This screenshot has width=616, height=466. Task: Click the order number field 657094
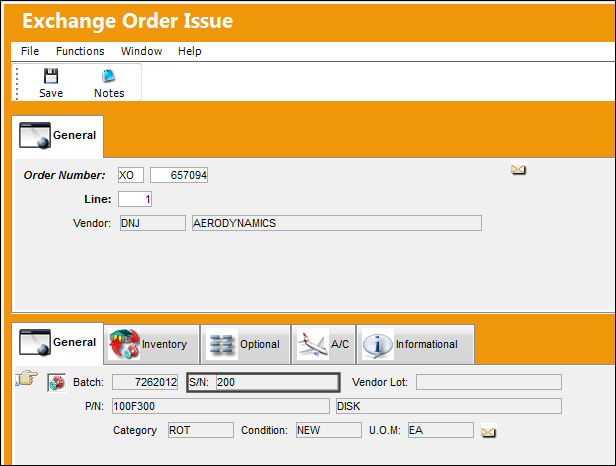tap(179, 175)
